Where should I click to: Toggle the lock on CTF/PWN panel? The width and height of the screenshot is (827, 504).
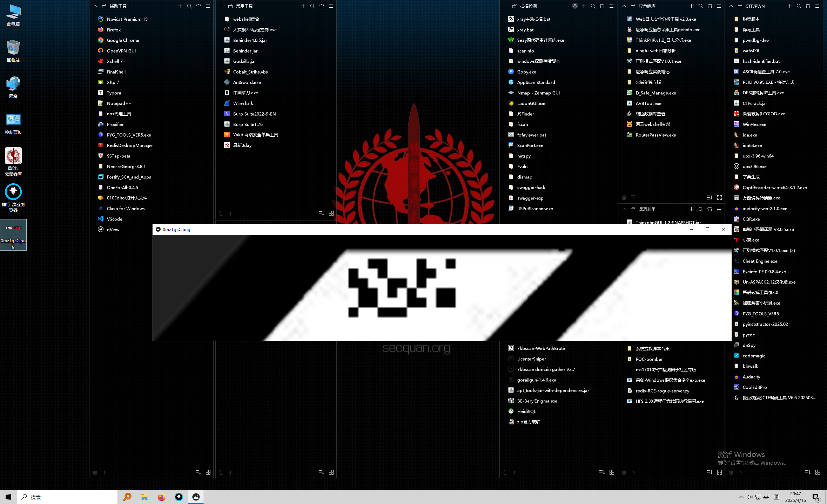tap(740, 6)
